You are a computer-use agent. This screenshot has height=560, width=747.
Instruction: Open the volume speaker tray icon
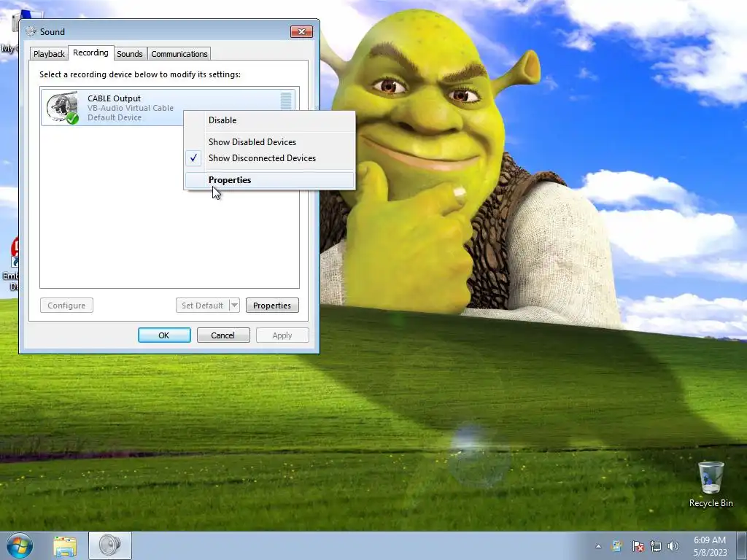673,547
